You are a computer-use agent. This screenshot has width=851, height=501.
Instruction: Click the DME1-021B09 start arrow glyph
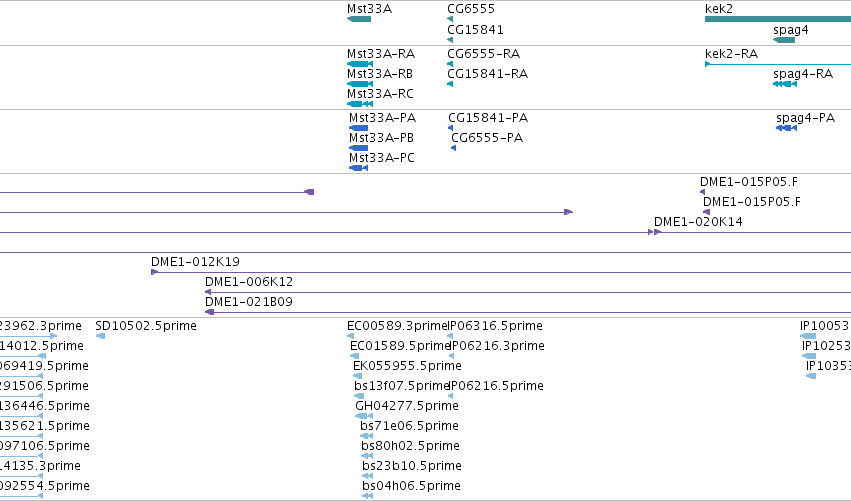pos(209,312)
